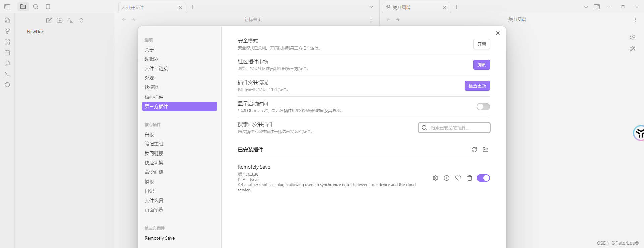Close the 未打开文件 tab

tap(180, 7)
